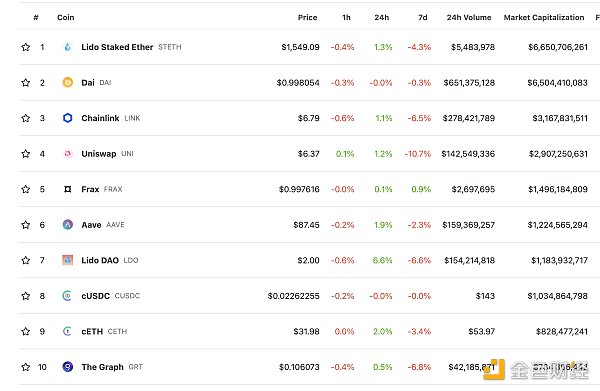The width and height of the screenshot is (600, 391).
Task: Click the Lido DAO icon
Action: 67,260
